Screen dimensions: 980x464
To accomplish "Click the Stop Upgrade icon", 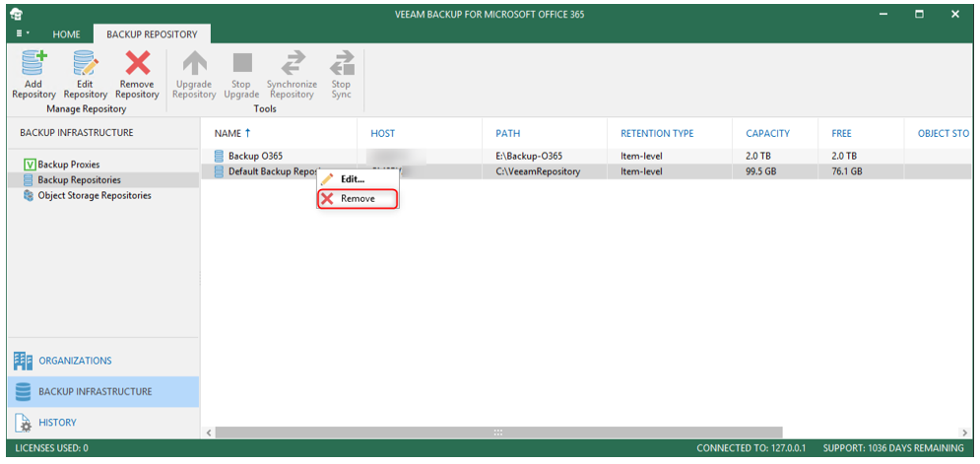I will tap(241, 65).
